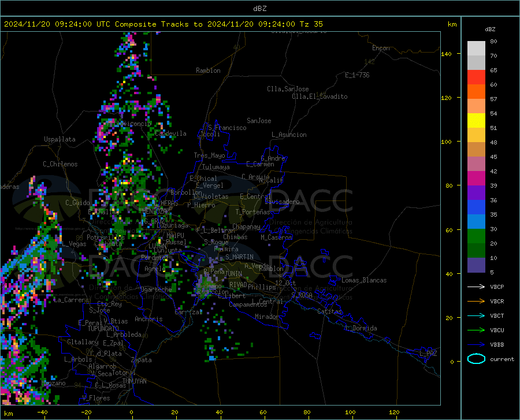Screen dimensions: 520x420
Task: Click the 'Campamentos' place label
Action: pyautogui.click(x=248, y=304)
